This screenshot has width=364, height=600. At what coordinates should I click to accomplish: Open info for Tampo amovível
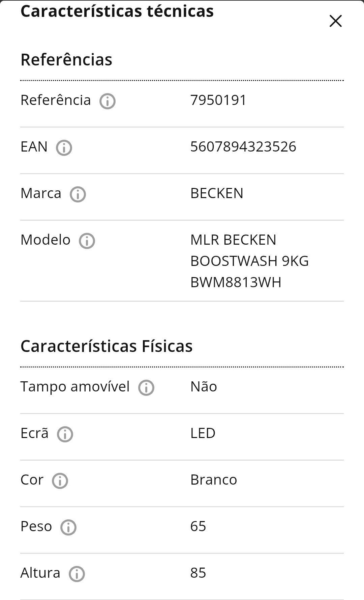click(146, 387)
